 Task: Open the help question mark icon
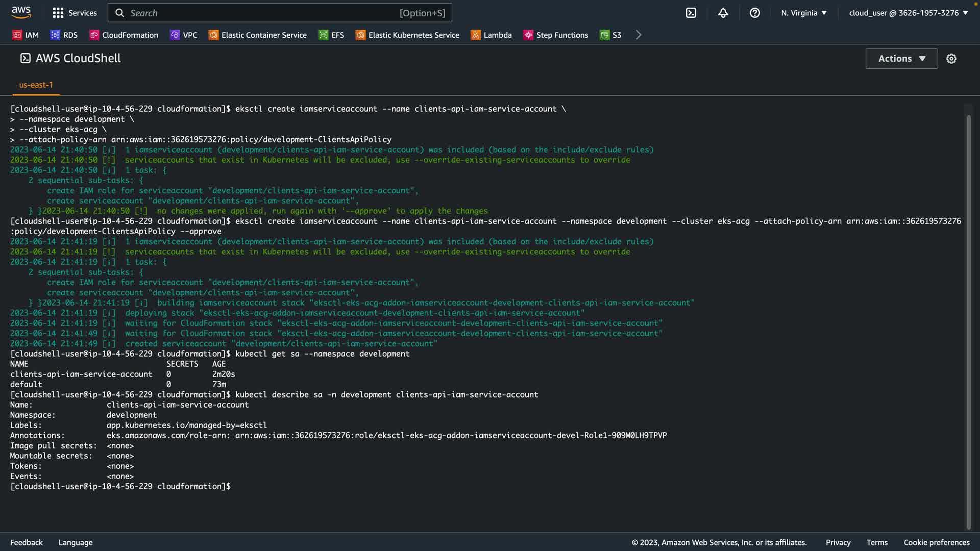point(754,13)
